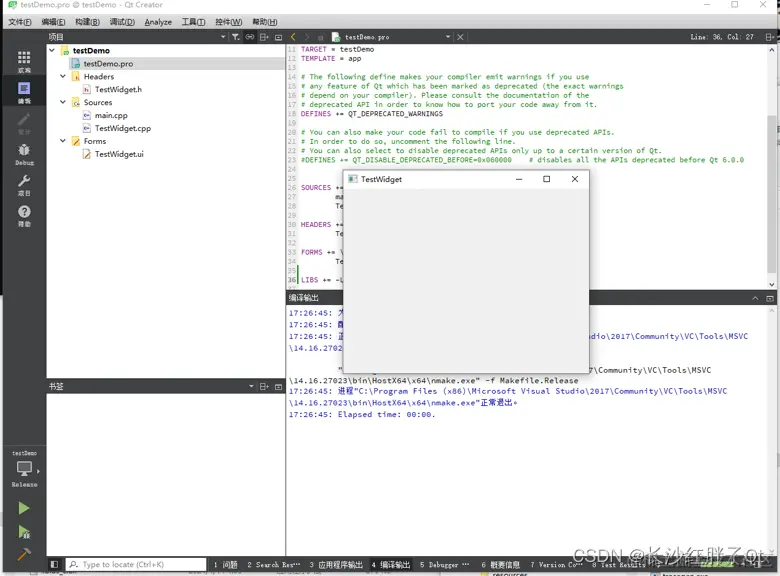This screenshot has height=576, width=780.
Task: Close the testDemo.pro document
Action: 460,37
